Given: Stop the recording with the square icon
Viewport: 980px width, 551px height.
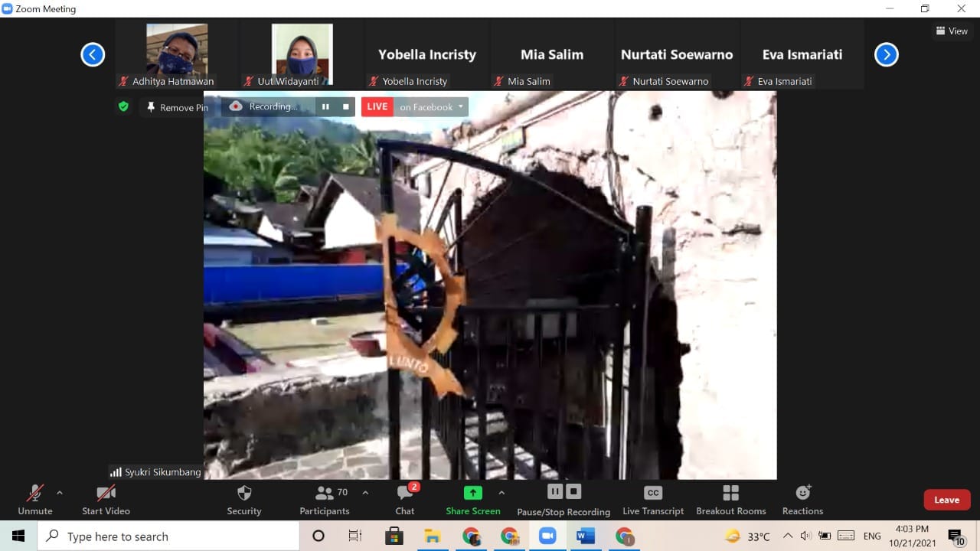Looking at the screenshot, I should (x=573, y=492).
